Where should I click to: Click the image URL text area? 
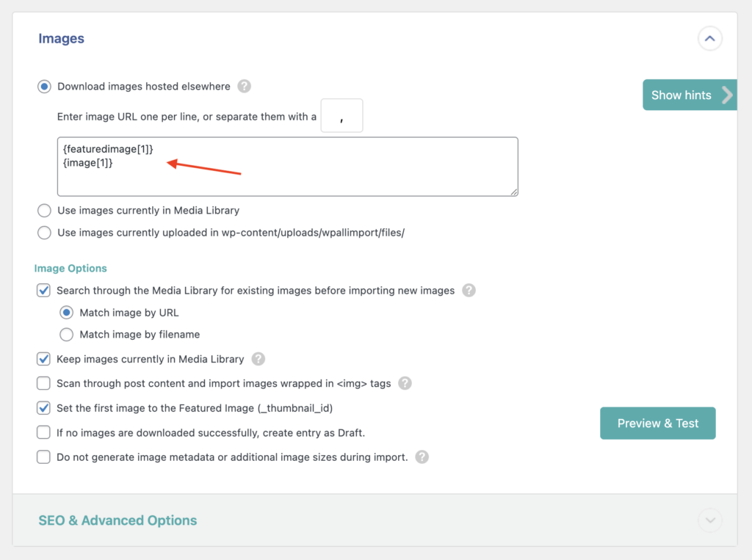point(286,167)
